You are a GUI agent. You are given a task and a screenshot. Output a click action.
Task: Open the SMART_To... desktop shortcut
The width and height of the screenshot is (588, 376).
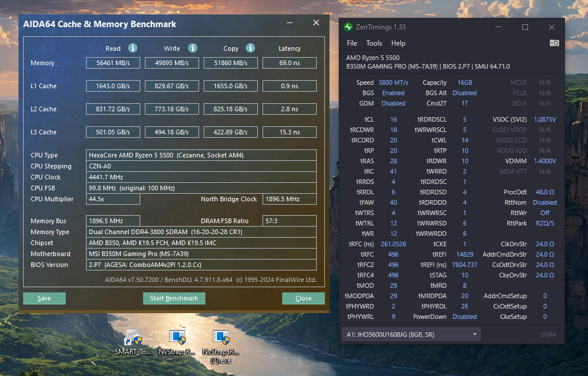133,343
